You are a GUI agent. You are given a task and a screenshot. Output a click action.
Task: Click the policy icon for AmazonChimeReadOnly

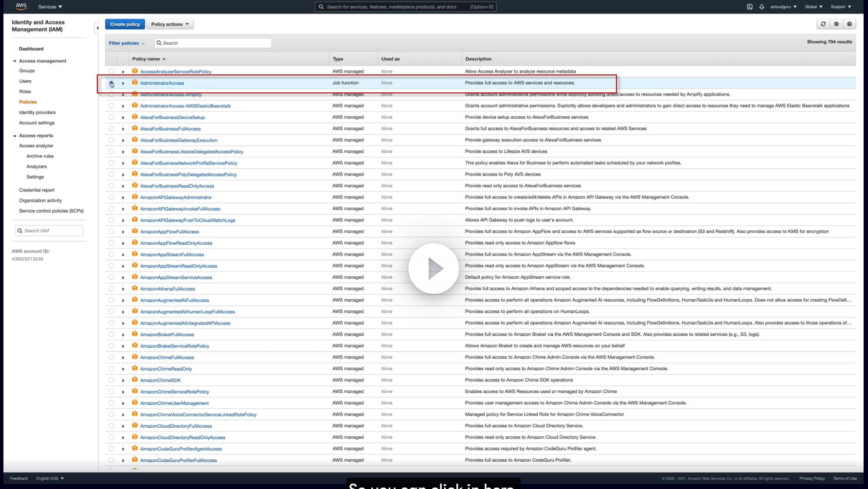pos(135,368)
